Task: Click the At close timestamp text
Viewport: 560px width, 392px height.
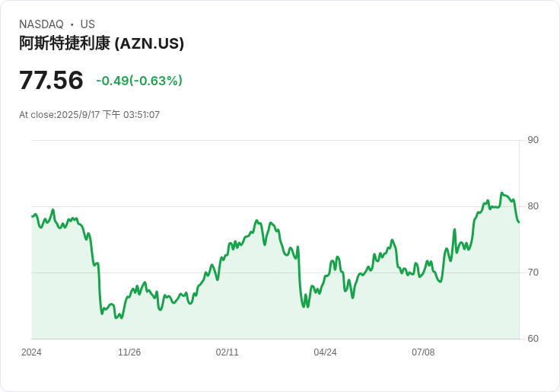Action: (x=89, y=115)
